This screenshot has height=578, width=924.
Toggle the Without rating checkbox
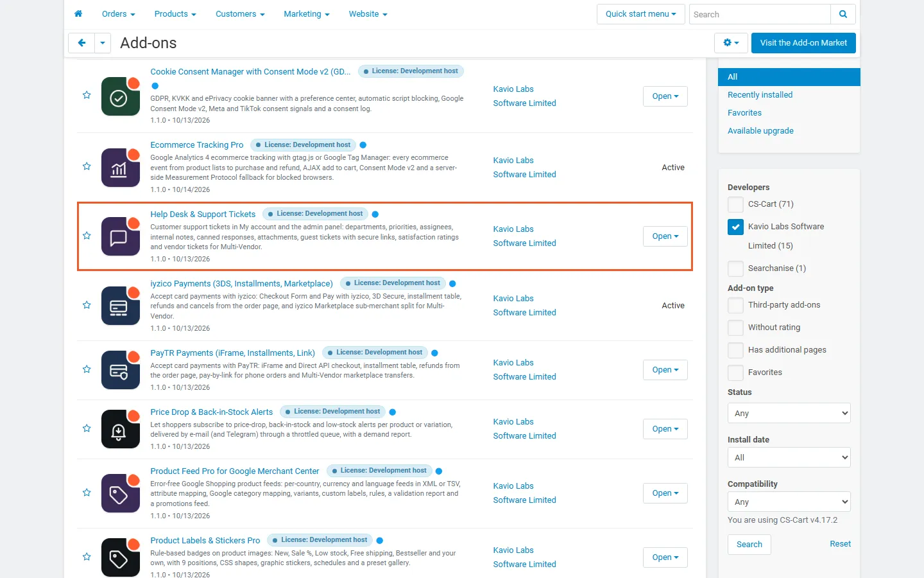[x=735, y=328]
